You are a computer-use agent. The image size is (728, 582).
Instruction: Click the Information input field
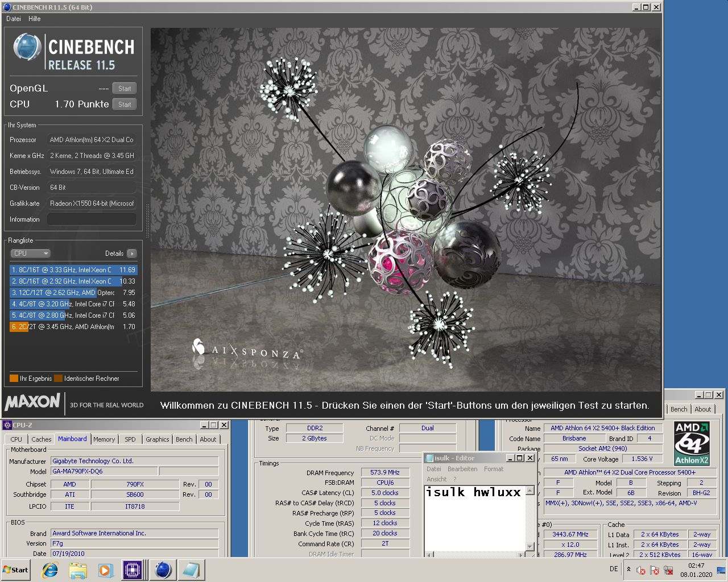click(92, 219)
